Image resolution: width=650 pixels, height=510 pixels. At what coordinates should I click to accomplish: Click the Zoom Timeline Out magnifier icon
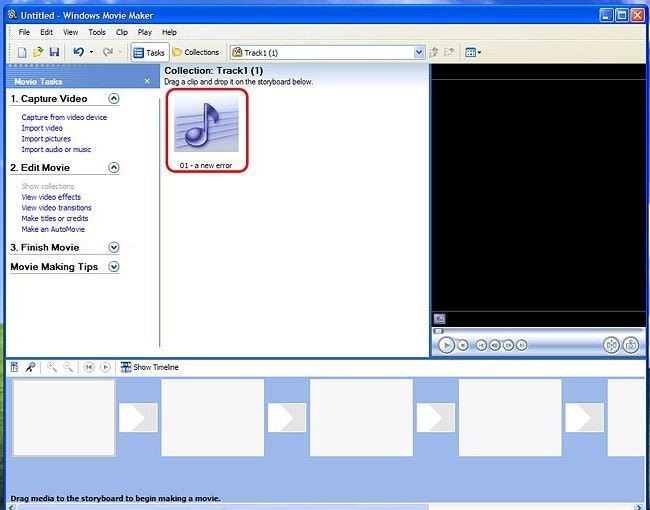(68, 367)
